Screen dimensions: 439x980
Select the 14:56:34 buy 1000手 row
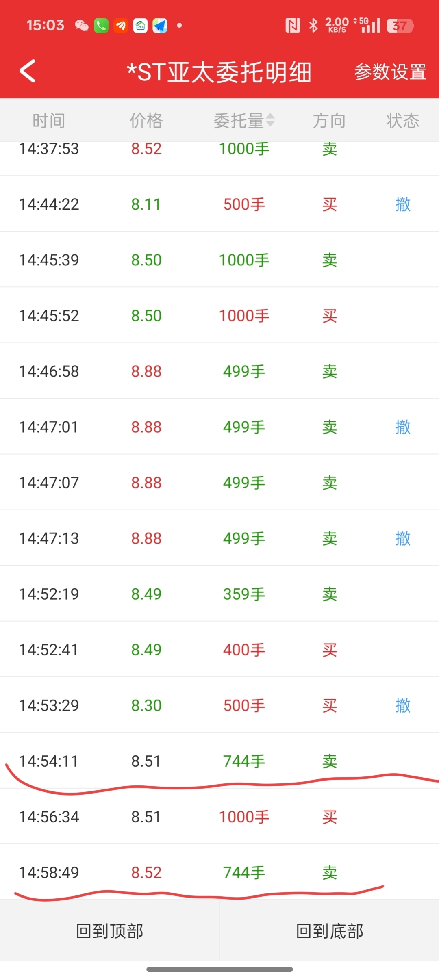tap(219, 817)
